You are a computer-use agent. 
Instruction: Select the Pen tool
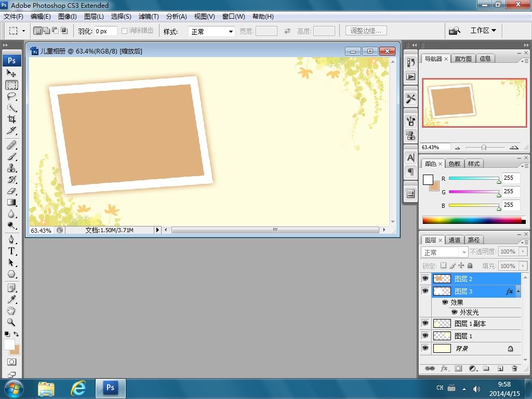(11, 240)
